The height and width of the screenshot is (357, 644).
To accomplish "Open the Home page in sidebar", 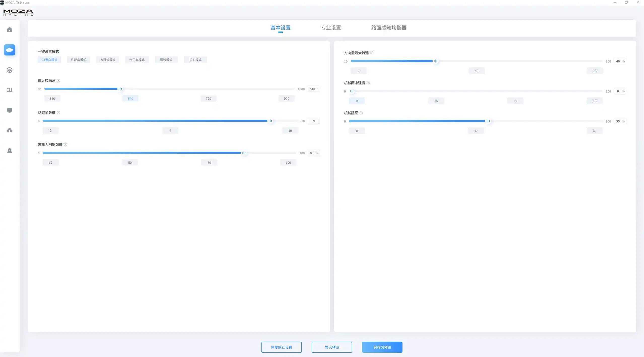I will [10, 30].
